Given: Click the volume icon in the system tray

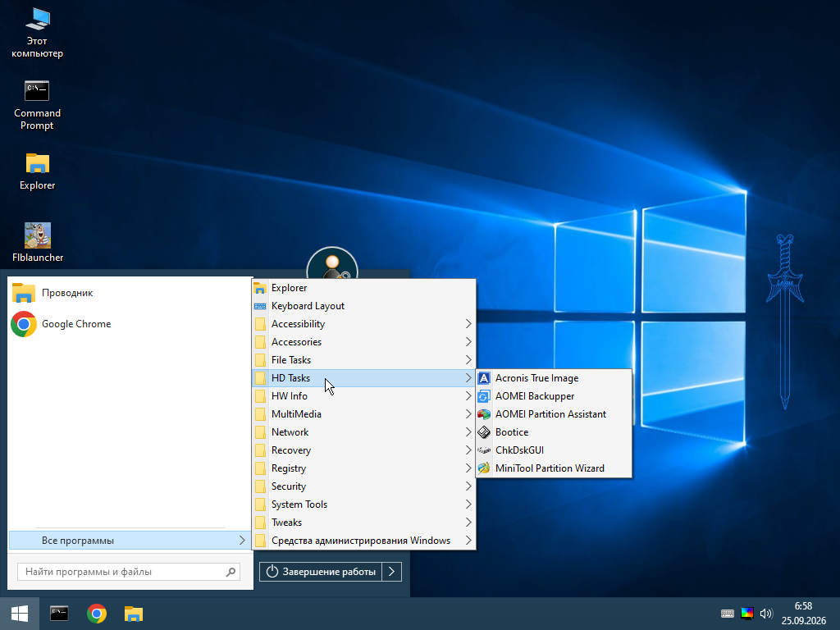Looking at the screenshot, I should (766, 614).
